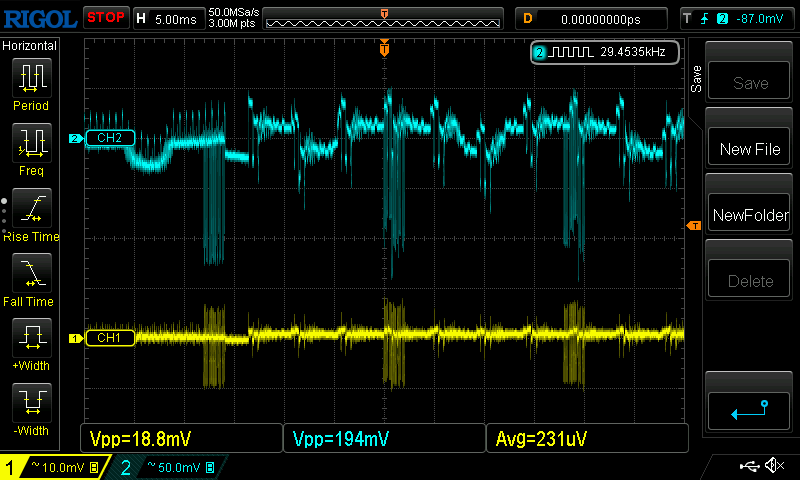
Task: Select the Rise Time measurement icon
Action: (32, 208)
